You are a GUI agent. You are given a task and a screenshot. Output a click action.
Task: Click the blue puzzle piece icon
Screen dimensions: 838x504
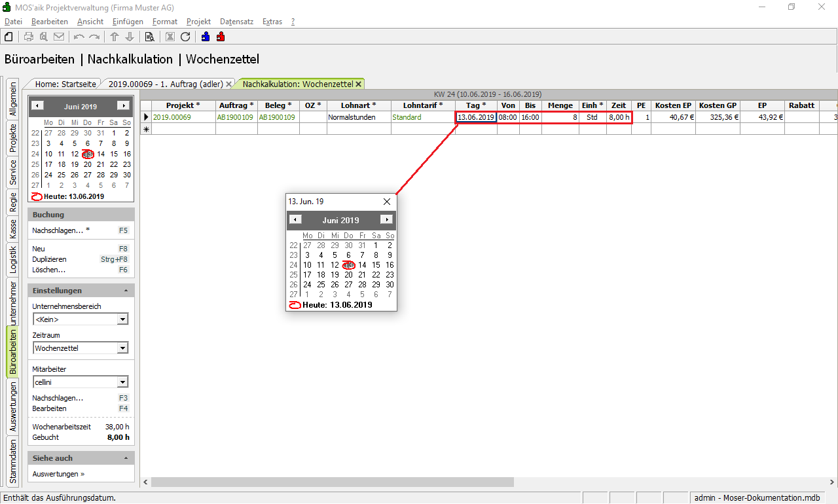point(206,37)
